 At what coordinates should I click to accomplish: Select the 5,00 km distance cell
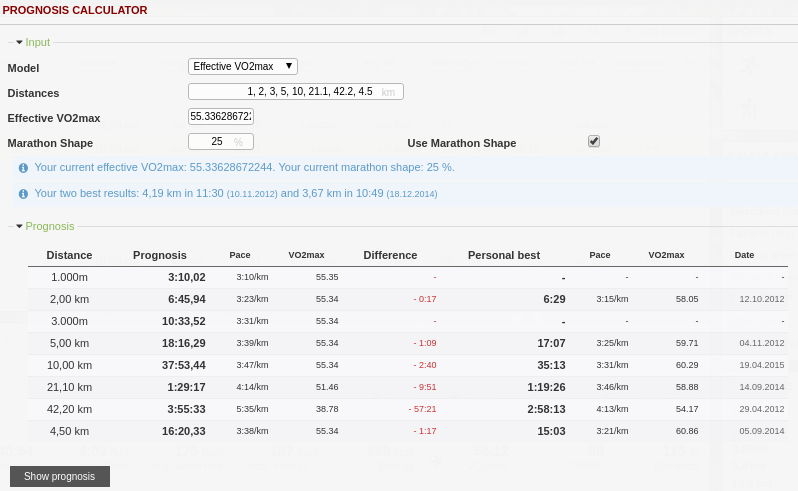click(69, 343)
